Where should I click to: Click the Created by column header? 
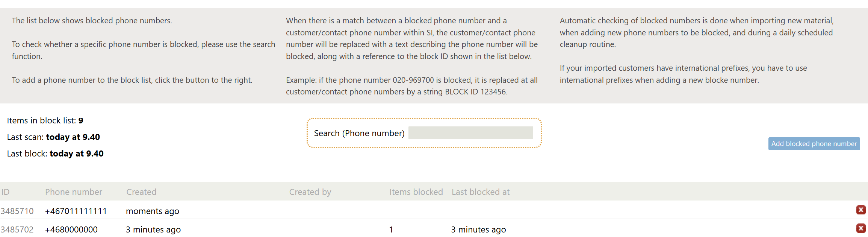pos(310,192)
